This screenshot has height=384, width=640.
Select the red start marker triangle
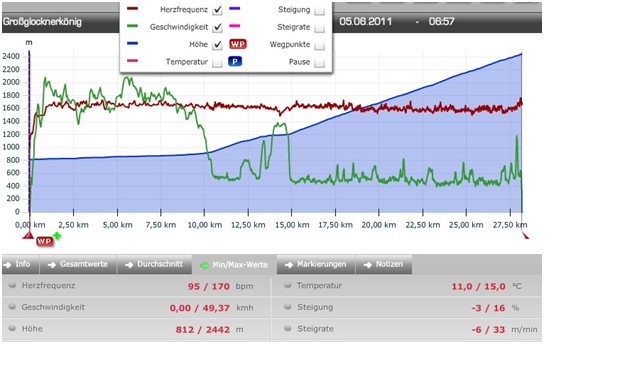(28, 235)
